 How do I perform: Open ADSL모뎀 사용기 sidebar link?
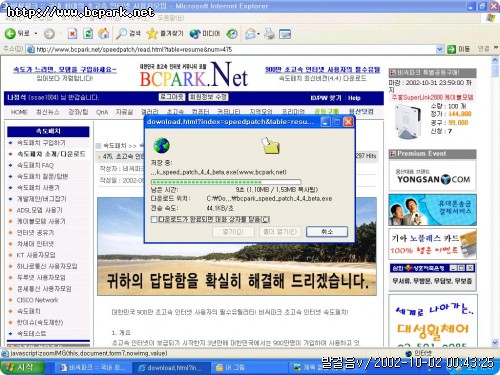click(40, 210)
